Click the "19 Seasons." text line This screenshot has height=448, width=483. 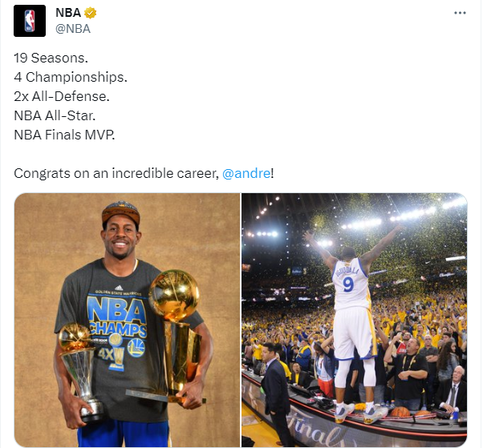(x=51, y=59)
